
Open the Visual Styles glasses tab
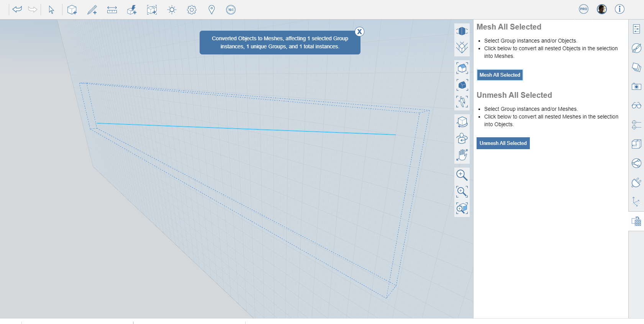[x=636, y=106]
